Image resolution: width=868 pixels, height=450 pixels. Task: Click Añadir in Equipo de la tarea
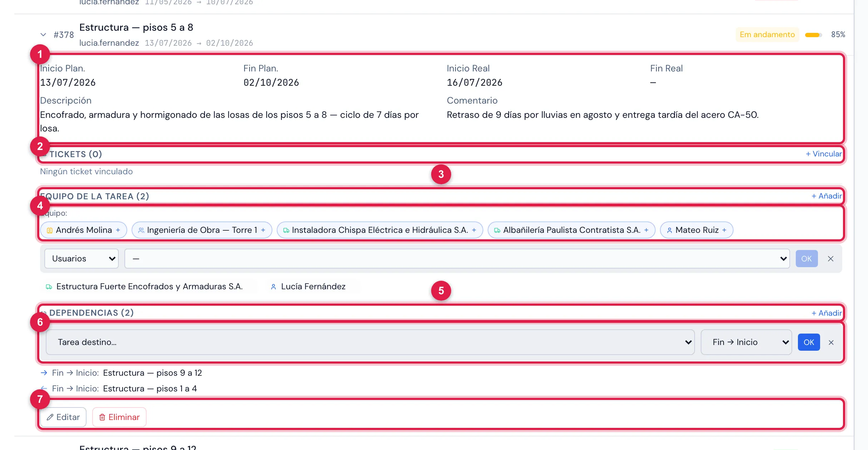(x=827, y=196)
